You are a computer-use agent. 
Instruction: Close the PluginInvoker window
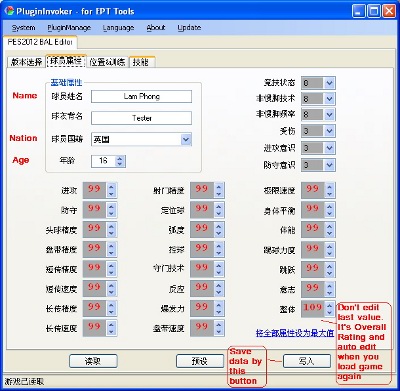389,12
